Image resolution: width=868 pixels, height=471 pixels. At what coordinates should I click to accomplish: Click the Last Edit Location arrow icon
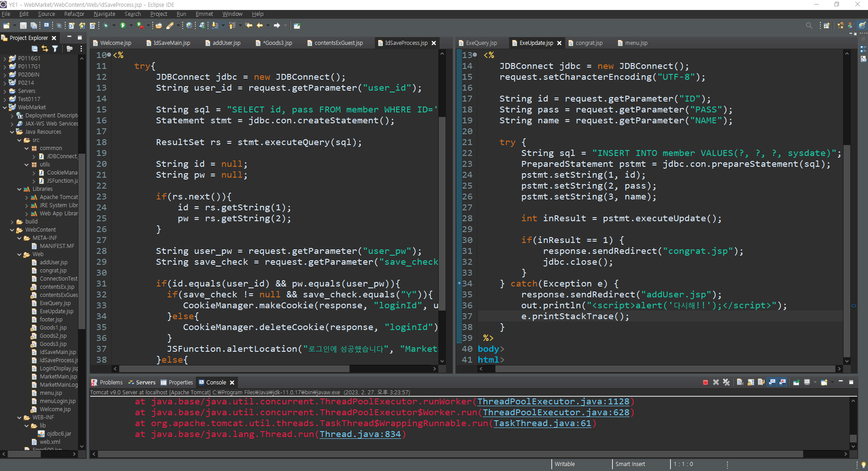tap(249, 26)
